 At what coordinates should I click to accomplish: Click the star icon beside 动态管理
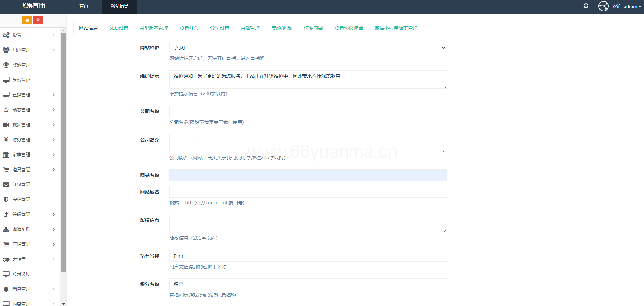(x=6, y=110)
